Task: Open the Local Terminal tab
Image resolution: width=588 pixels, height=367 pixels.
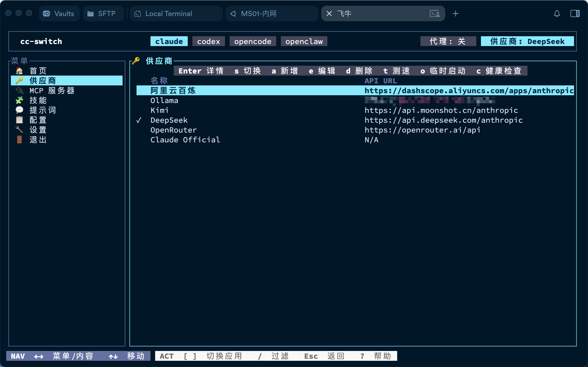Action: pyautogui.click(x=176, y=13)
